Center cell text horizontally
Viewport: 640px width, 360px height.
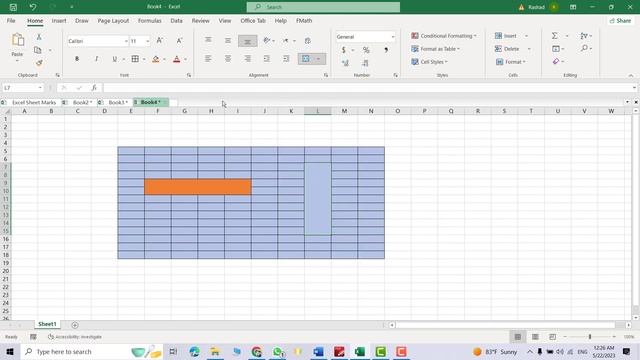pyautogui.click(x=228, y=59)
